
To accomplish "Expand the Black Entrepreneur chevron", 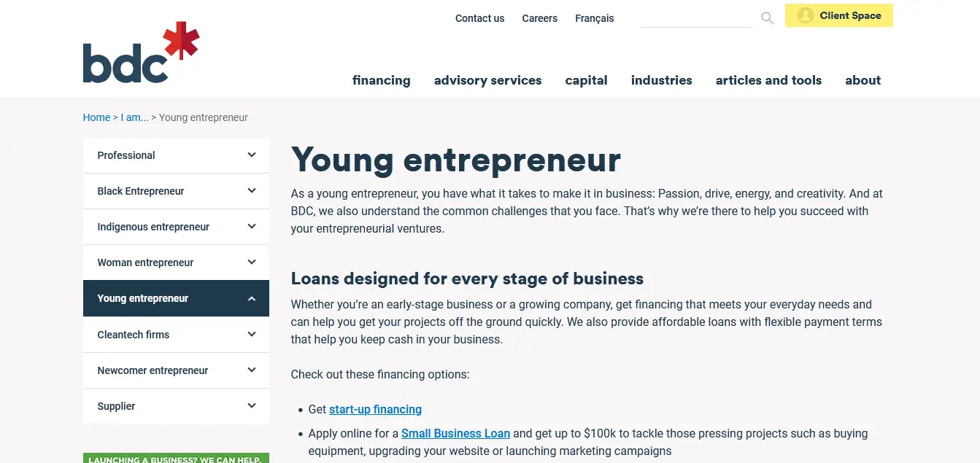I will click(252, 191).
